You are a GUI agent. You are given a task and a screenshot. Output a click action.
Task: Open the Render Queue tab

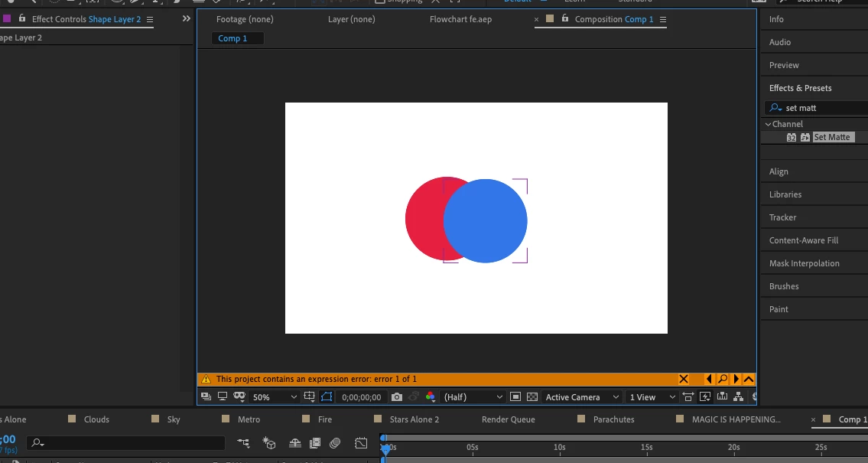coord(508,419)
